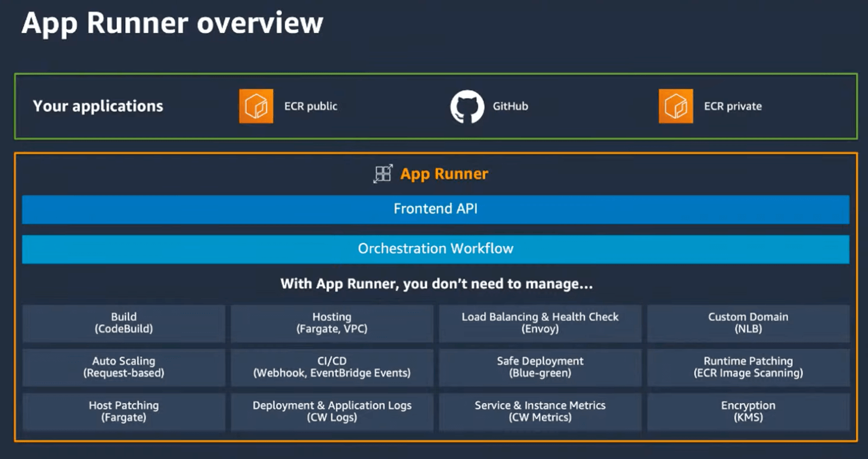Choose Runtime Patching (ECR Image Scanning) box
The image size is (868, 459).
pos(748,367)
